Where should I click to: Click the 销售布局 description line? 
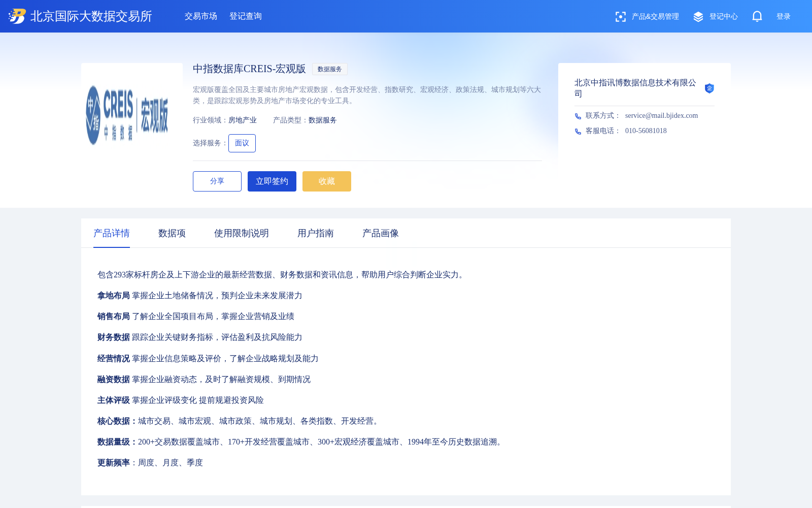pyautogui.click(x=196, y=316)
